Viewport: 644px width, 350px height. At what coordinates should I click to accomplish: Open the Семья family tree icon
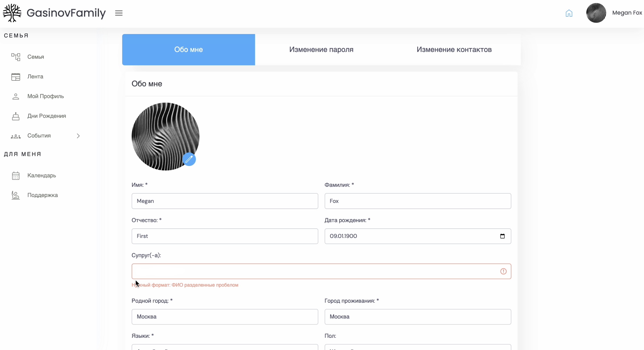click(x=16, y=57)
